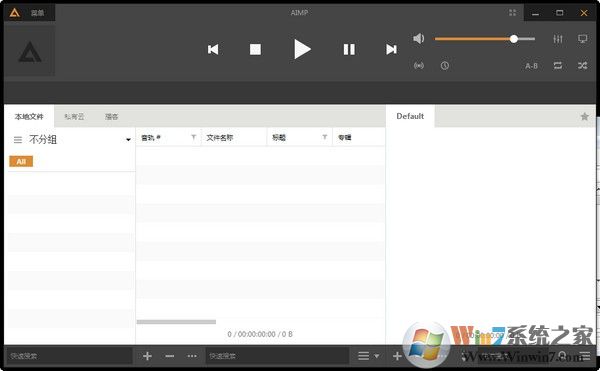Open filter on the title column
The width and height of the screenshot is (600, 371).
pos(324,137)
